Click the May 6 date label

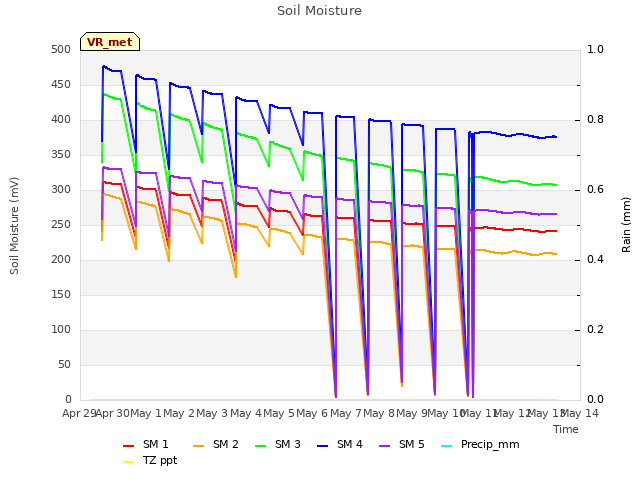click(x=312, y=414)
